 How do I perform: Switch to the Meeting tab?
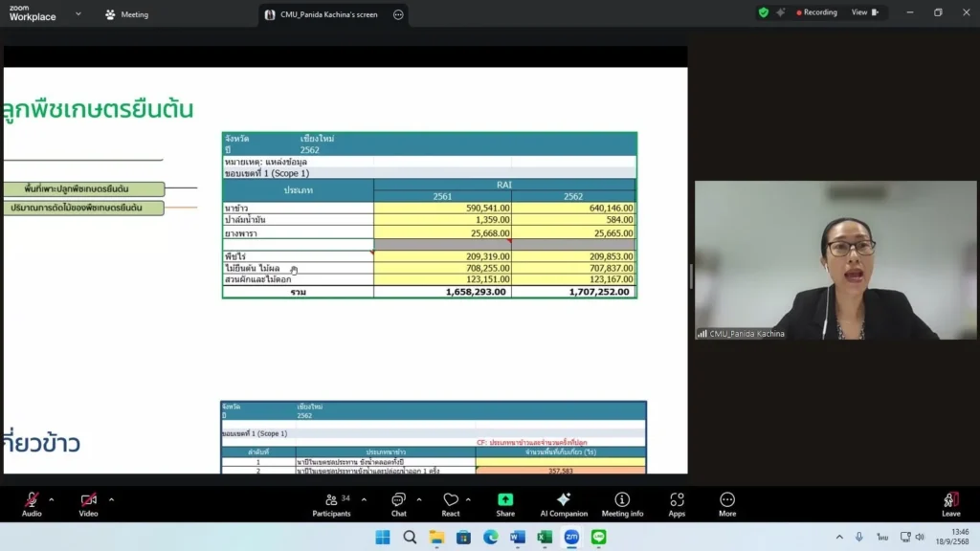[x=127, y=14]
